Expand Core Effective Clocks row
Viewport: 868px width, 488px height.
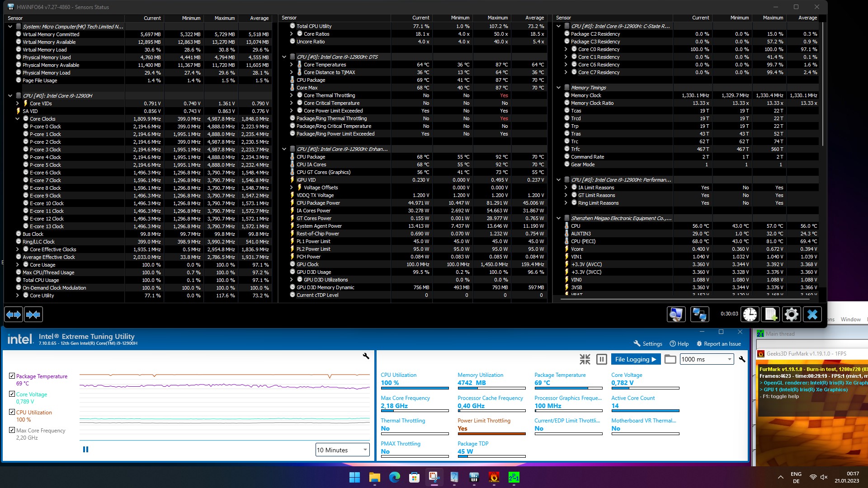point(18,249)
